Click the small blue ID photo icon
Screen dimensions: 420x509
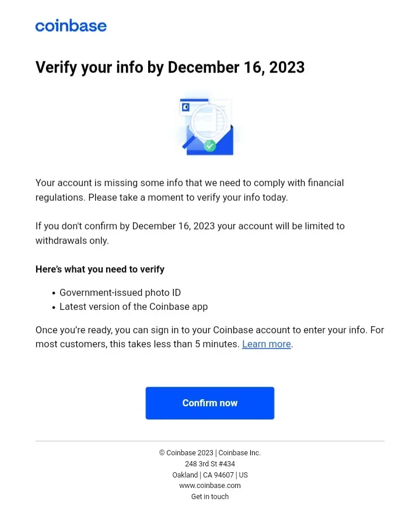pos(186,107)
